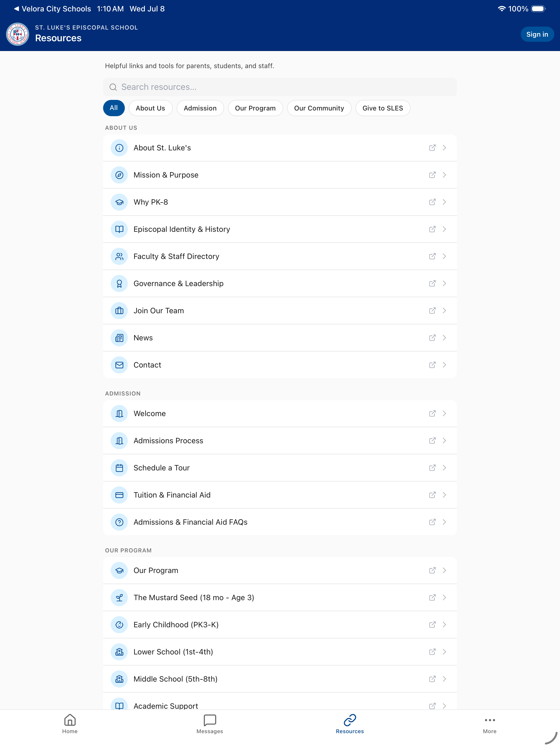Filter resources by About Us
This screenshot has width=560, height=747.
point(150,108)
